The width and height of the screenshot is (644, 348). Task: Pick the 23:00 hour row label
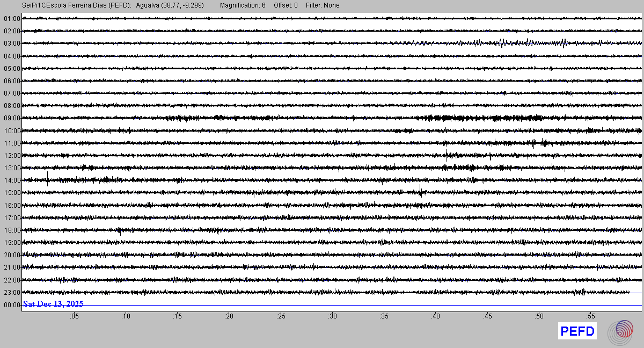[x=11, y=293]
